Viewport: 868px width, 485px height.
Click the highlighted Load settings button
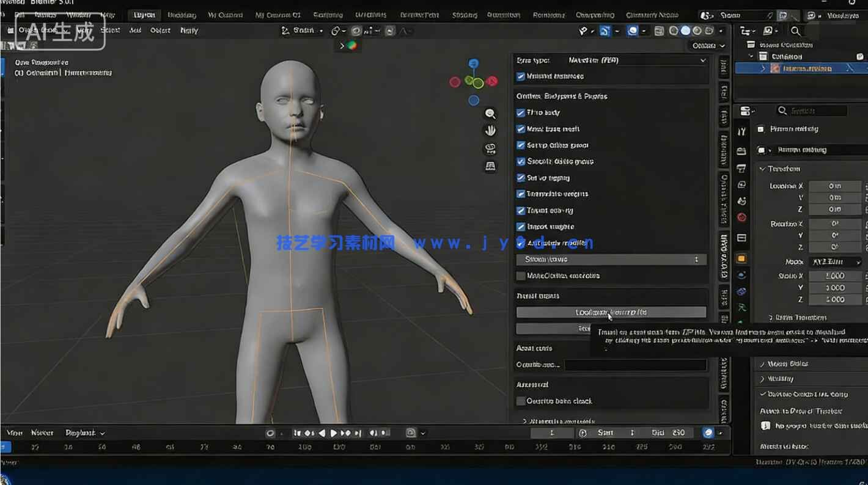pos(611,312)
